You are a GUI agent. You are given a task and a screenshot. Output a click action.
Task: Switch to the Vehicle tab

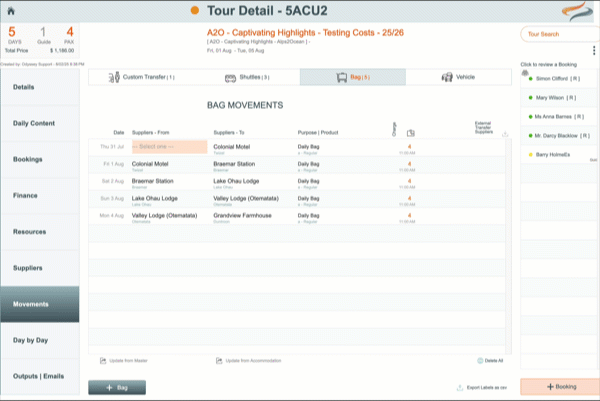[x=458, y=77]
